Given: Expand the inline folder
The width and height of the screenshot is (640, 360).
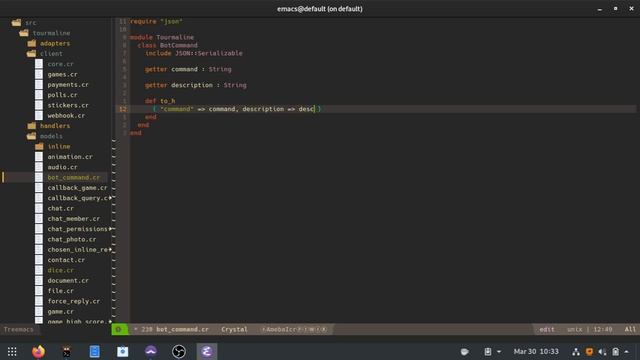Looking at the screenshot, I should [39, 146].
